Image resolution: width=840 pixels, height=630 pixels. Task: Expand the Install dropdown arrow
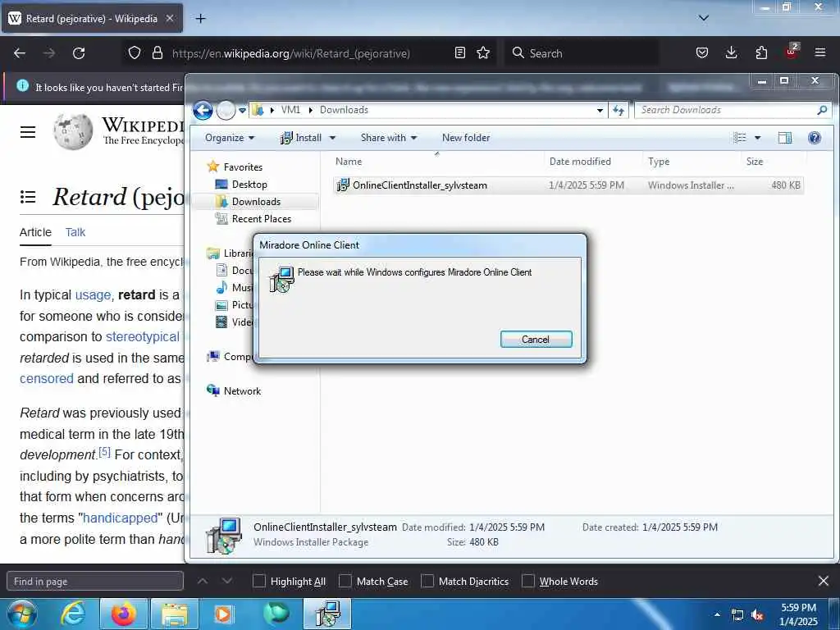point(332,138)
